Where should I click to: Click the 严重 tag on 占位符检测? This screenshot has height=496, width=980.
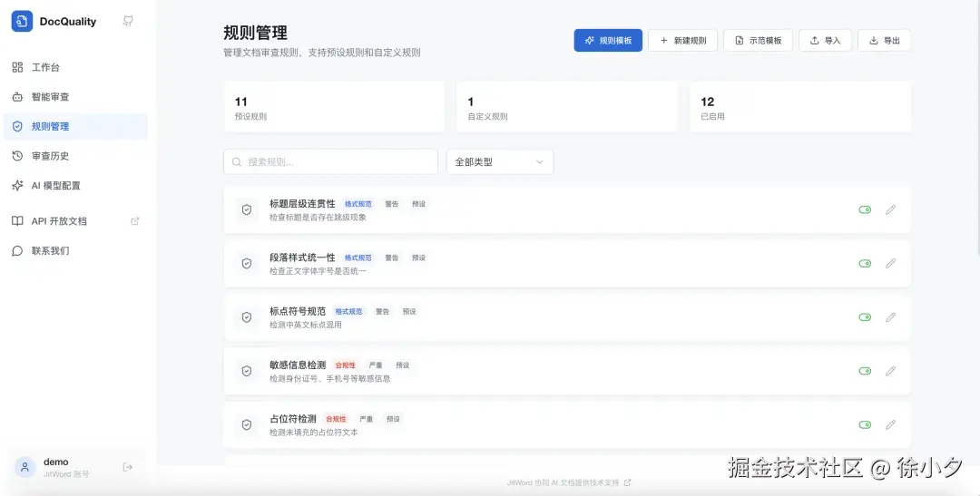(367, 419)
